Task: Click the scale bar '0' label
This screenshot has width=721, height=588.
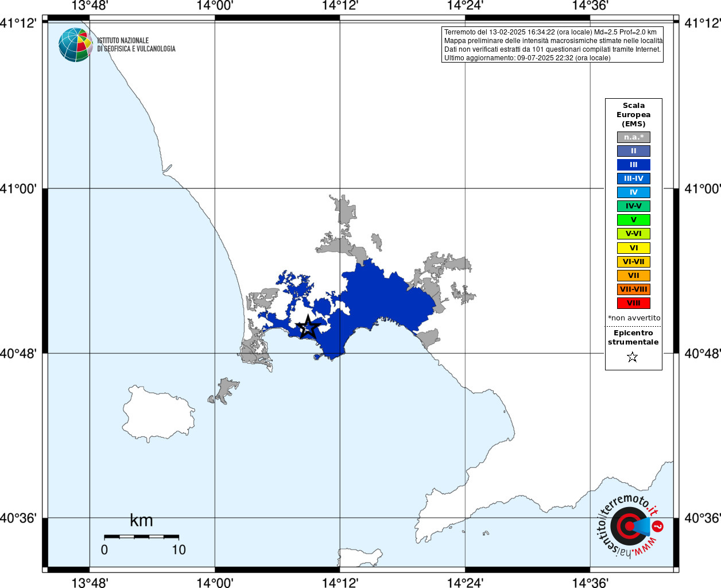Action: 104,550
